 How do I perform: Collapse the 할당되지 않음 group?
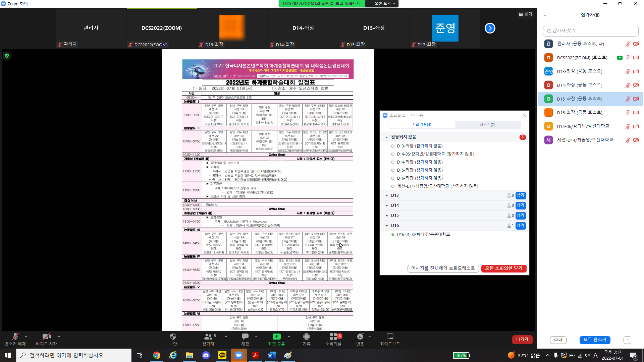click(387, 137)
